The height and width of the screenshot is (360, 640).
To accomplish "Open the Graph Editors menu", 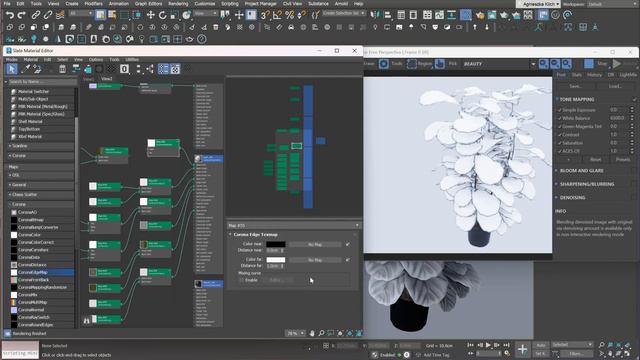I will point(149,4).
